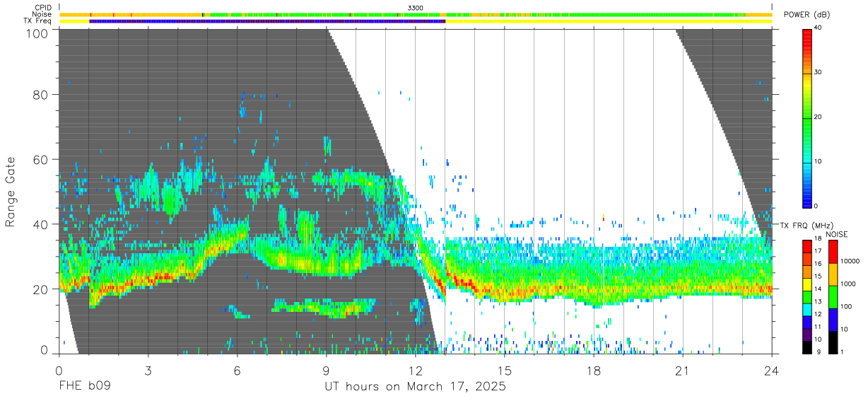
Task: Click the POWER (dB) colorbar gradient
Action: pyautogui.click(x=807, y=117)
